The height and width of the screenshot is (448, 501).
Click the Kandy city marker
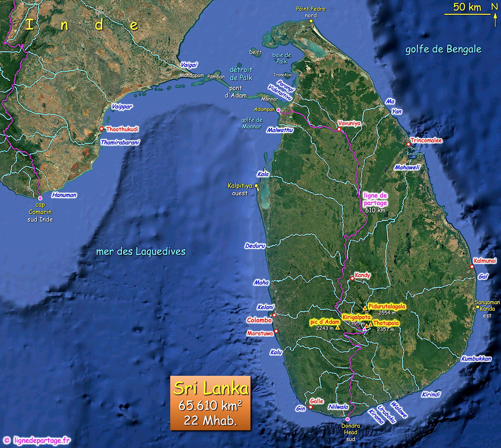click(352, 278)
